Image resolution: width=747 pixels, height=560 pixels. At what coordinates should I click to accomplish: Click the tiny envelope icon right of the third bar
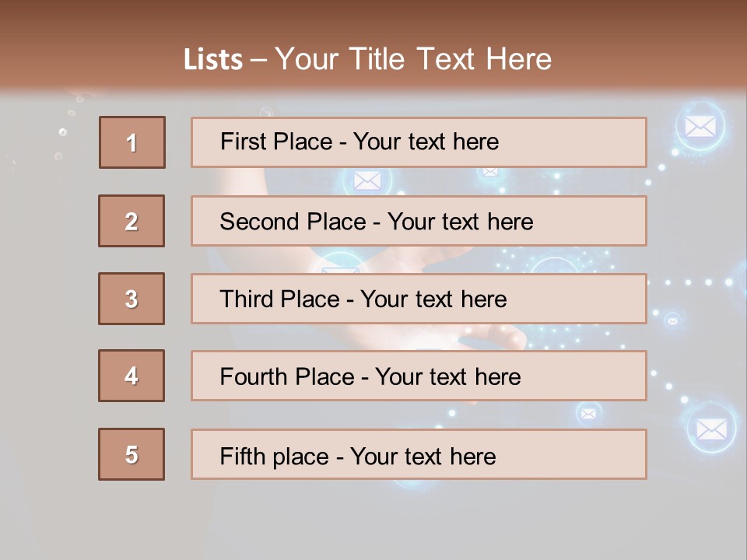(672, 319)
